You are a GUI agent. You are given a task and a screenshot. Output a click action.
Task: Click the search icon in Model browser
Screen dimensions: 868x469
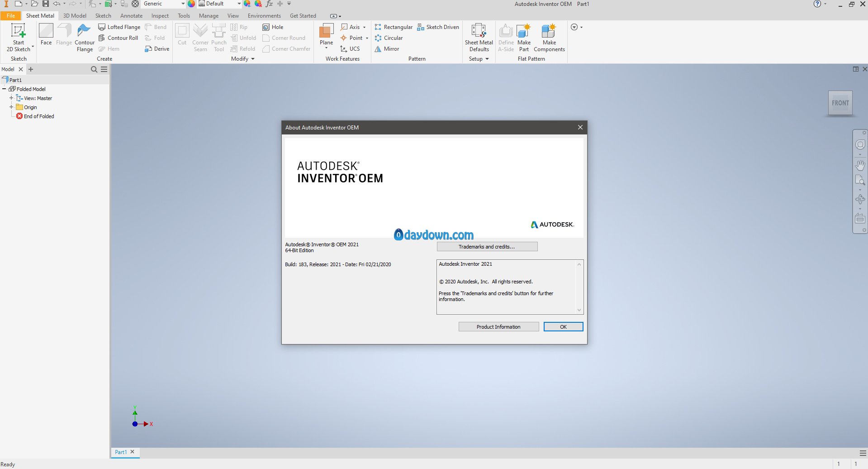[94, 69]
